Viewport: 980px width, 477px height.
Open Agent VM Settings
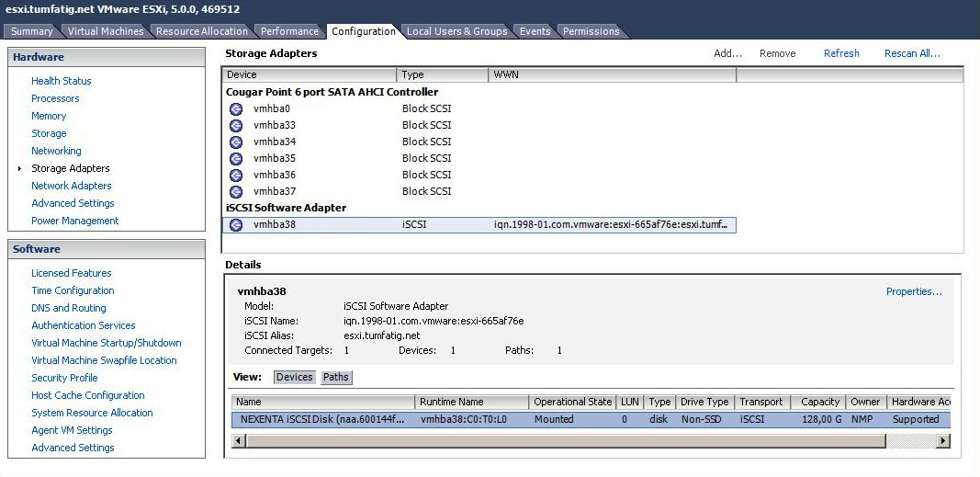point(72,431)
